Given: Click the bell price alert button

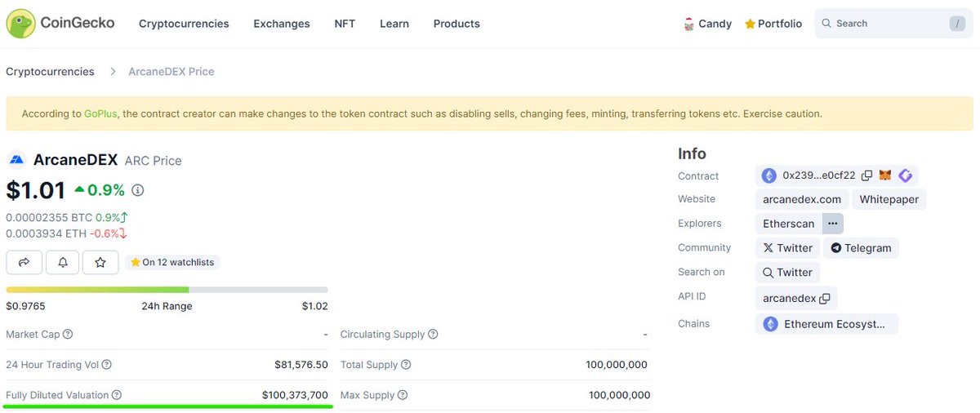Looking at the screenshot, I should [63, 262].
